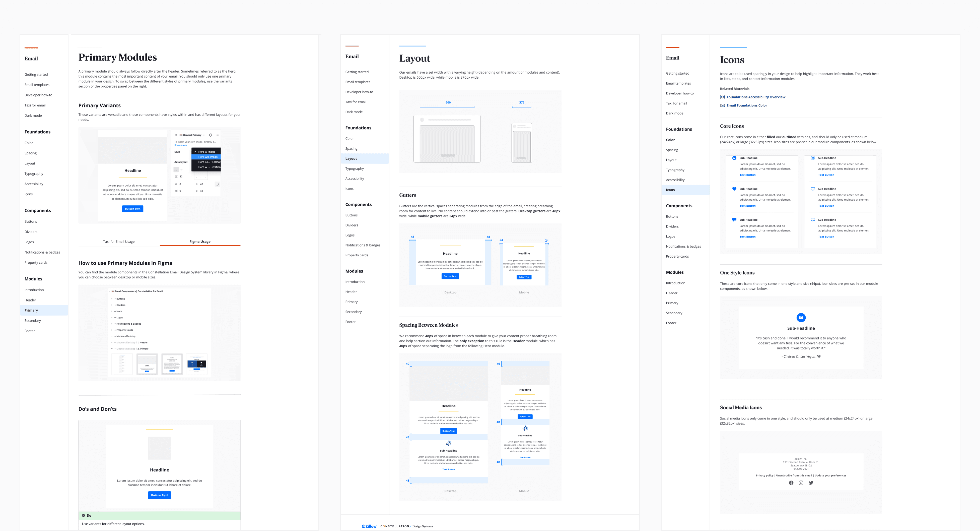The width and height of the screenshot is (980, 531).
Task: Click the blue quotation mark circle icon
Action: (x=801, y=317)
